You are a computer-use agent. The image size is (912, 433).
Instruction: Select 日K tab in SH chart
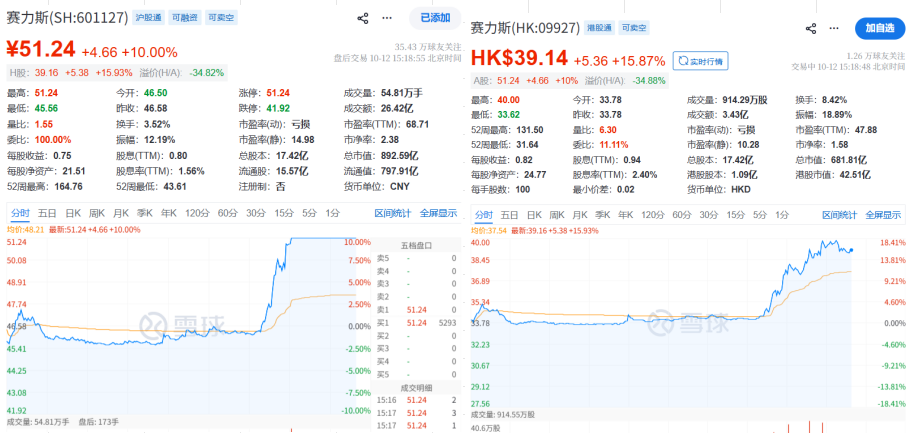click(73, 214)
